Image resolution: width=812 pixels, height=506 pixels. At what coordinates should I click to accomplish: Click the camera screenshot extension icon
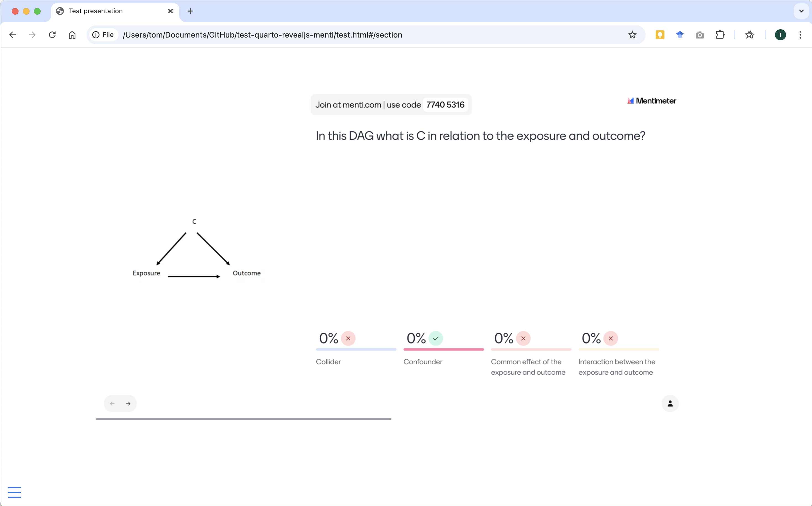[700, 35]
